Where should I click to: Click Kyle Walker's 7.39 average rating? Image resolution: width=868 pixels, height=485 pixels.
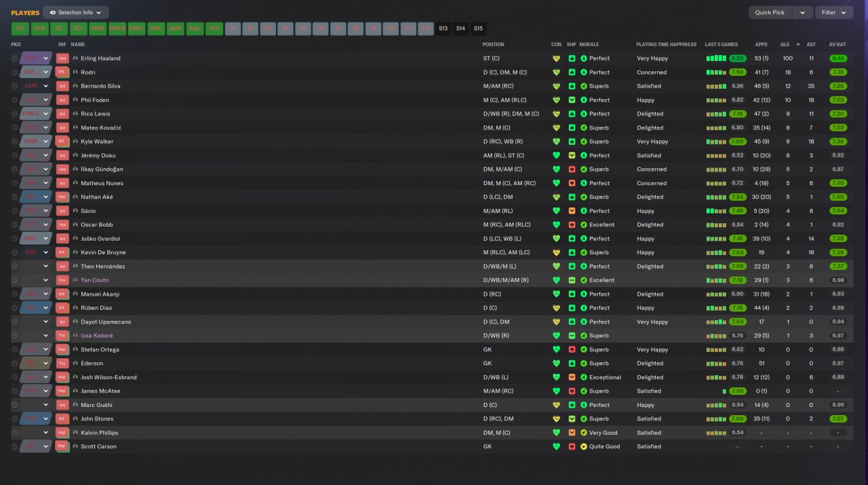[x=837, y=142]
